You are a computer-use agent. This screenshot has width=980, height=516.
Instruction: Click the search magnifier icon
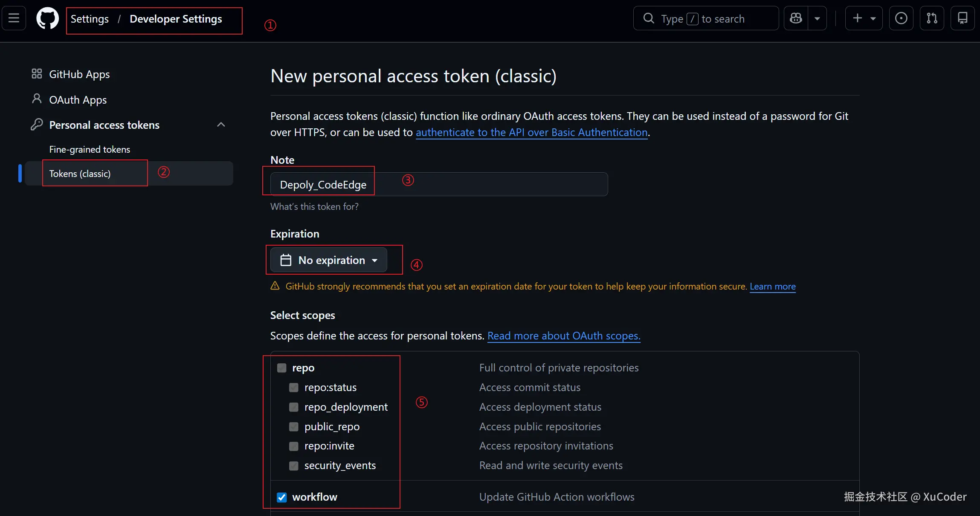(649, 18)
